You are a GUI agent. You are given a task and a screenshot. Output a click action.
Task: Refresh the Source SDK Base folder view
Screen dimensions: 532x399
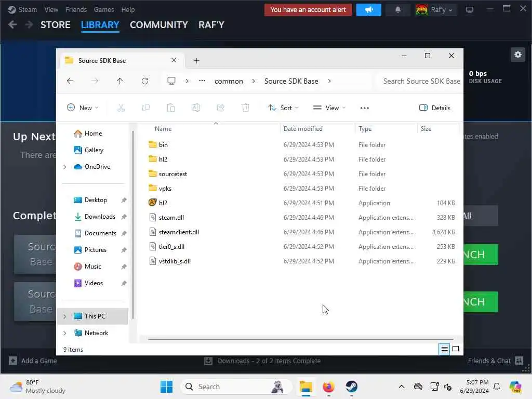pos(145,81)
